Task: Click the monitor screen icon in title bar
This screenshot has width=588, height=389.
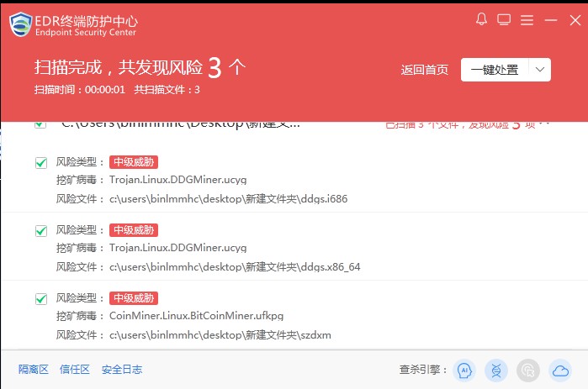Action: coord(504,19)
